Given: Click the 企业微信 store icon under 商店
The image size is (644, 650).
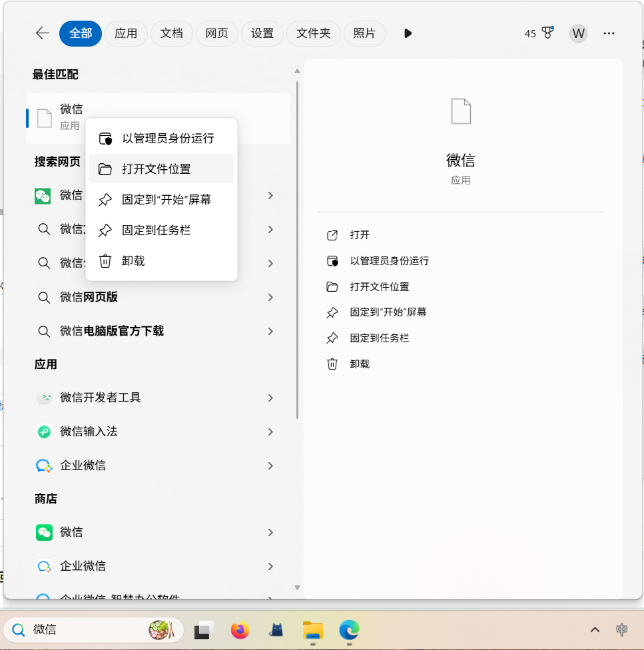Looking at the screenshot, I should (x=44, y=566).
